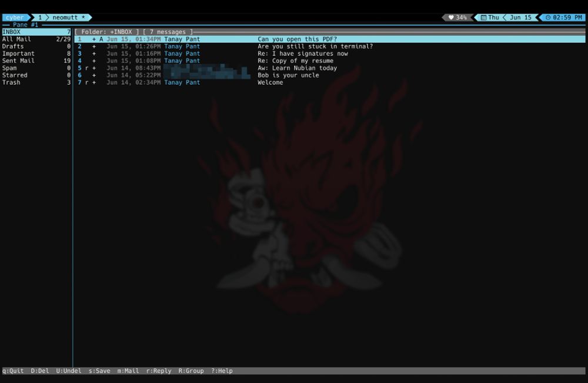Open the Sent Mail folder
Screen dimensions: 588x383
[x=36, y=61]
